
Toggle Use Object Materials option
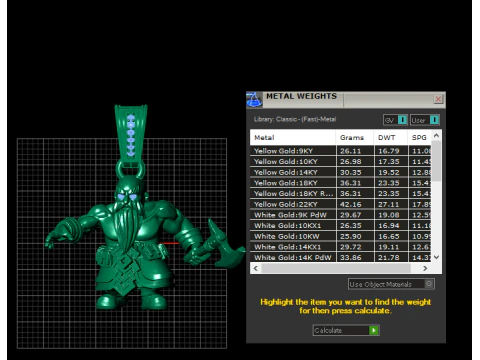[x=391, y=284]
